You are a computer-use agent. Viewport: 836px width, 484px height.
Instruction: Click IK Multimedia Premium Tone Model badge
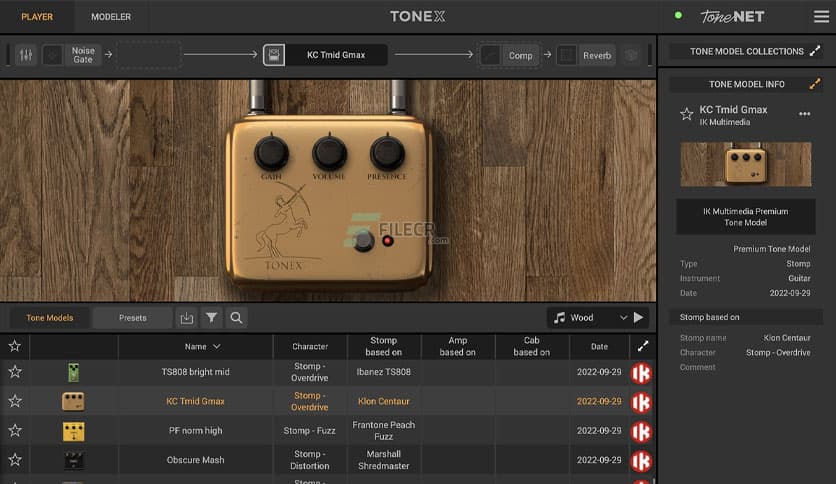pyautogui.click(x=745, y=217)
